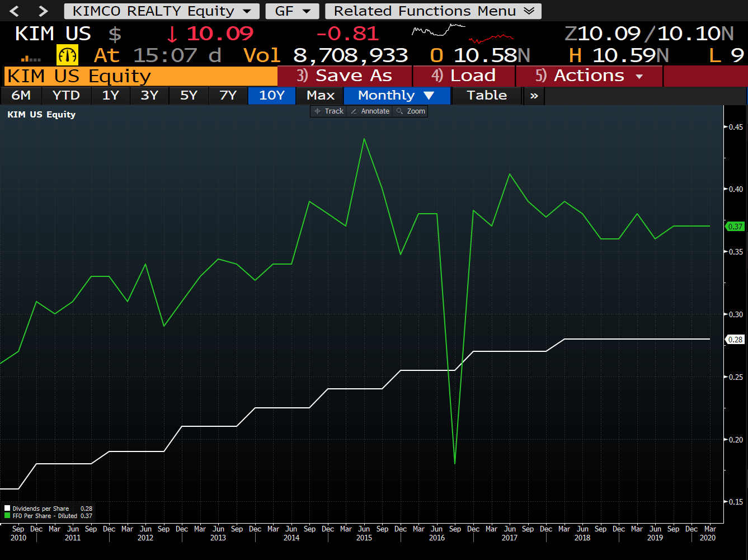The image size is (748, 560).
Task: Switch to the Max range tab
Action: point(321,96)
